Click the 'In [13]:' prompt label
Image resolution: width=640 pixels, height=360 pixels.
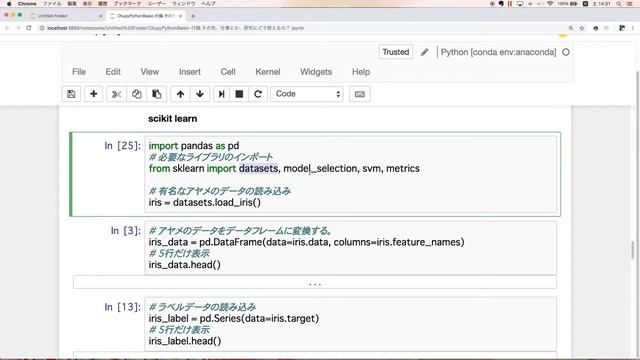point(122,307)
